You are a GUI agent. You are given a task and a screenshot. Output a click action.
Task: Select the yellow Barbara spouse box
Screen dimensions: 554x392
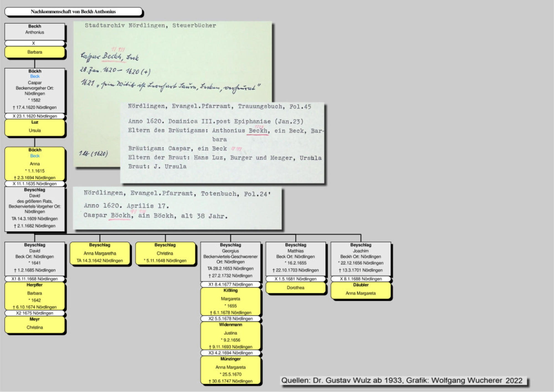(x=35, y=52)
